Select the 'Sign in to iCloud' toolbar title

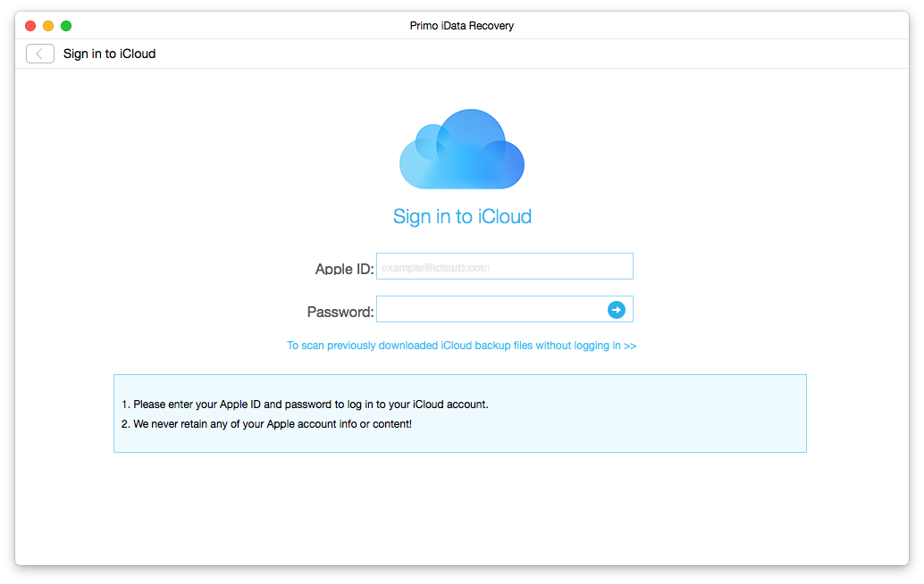click(110, 54)
